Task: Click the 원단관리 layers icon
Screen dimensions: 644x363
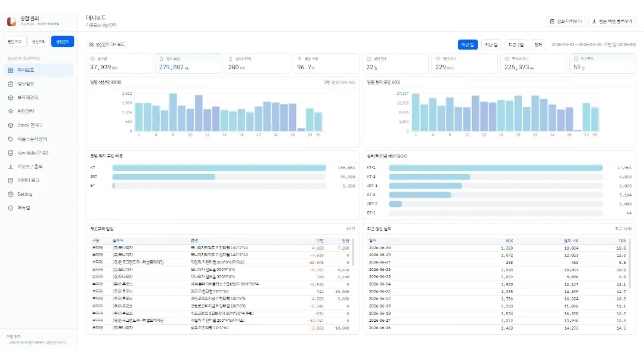Action: coord(11,112)
